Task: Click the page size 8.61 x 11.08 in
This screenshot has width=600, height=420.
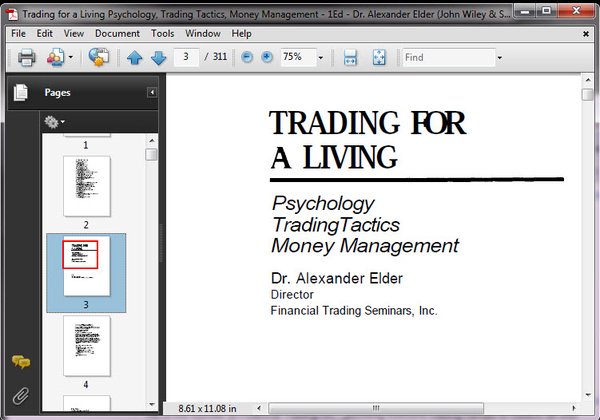Action: [207, 409]
